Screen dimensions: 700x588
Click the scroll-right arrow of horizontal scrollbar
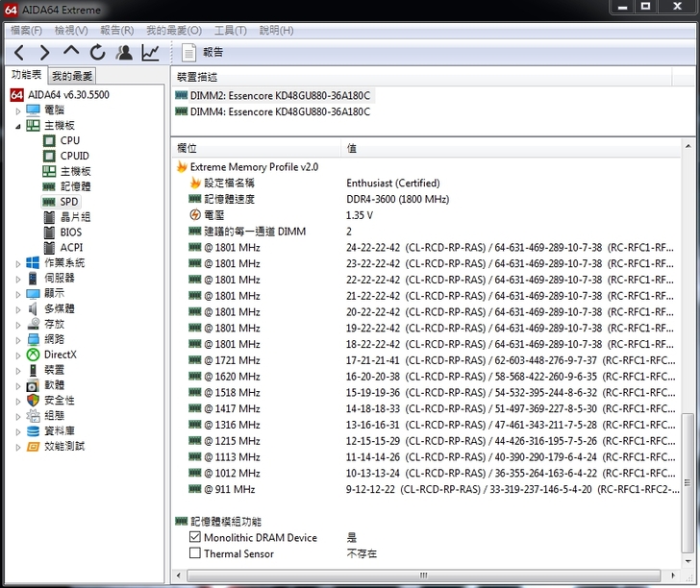tap(673, 576)
